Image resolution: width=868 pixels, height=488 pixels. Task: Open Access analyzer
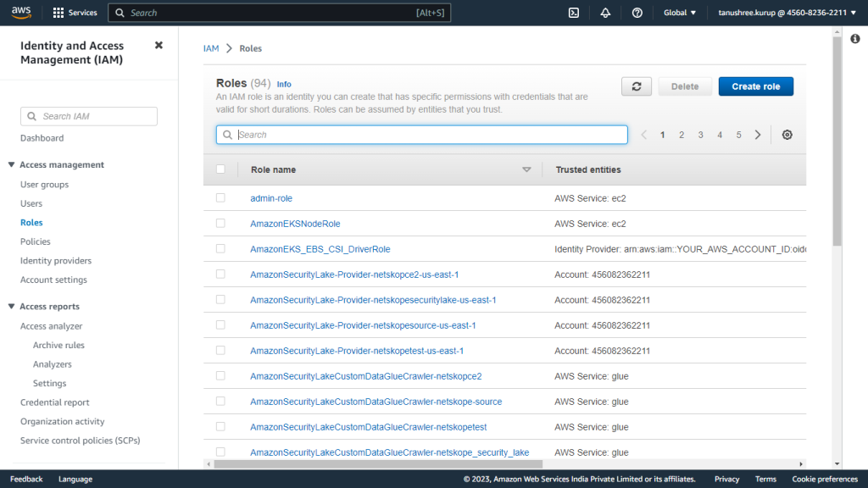[x=52, y=326]
